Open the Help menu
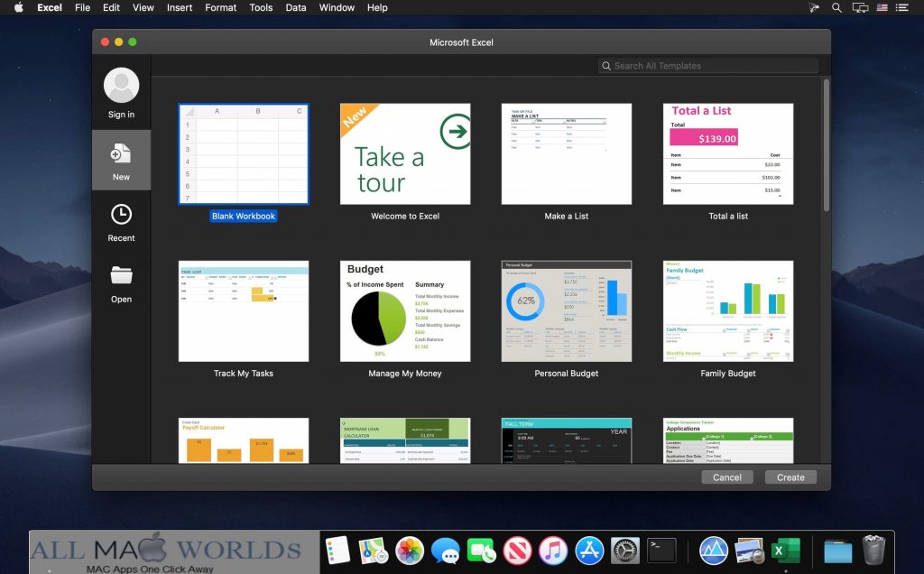Screen dimensions: 924x574 377,7
